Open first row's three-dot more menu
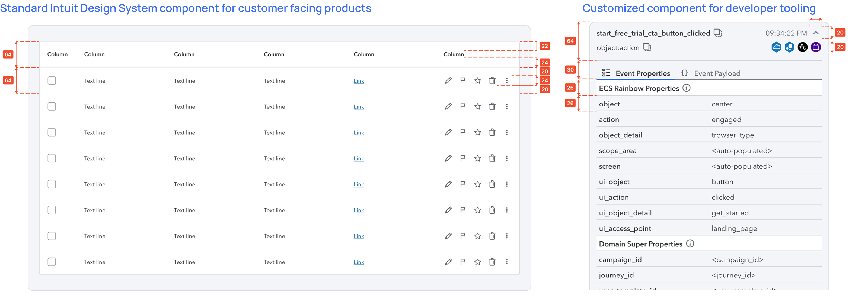 tap(506, 80)
